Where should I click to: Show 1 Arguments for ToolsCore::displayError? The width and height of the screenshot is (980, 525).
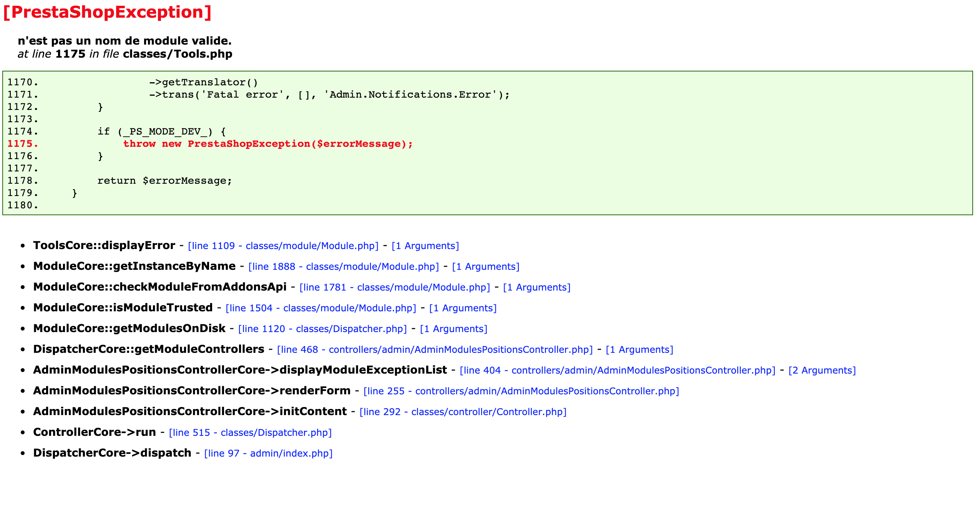pos(425,246)
